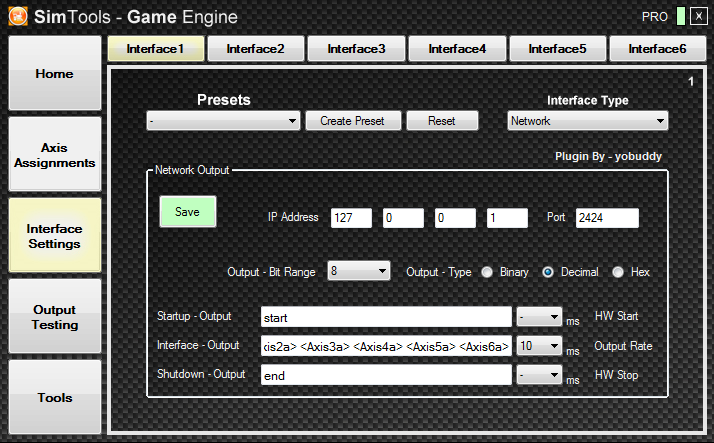
Task: Click the Network Output group label
Action: pos(192,170)
